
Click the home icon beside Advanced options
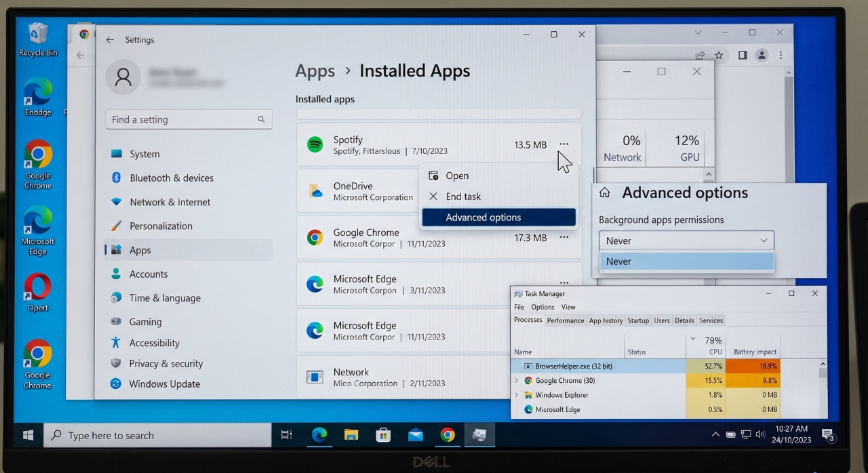(605, 192)
